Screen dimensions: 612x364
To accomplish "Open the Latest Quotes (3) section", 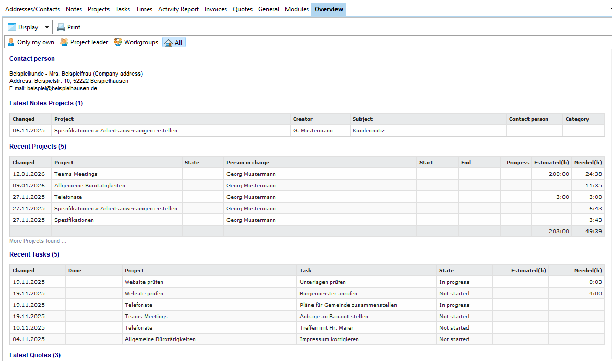I will coord(35,355).
